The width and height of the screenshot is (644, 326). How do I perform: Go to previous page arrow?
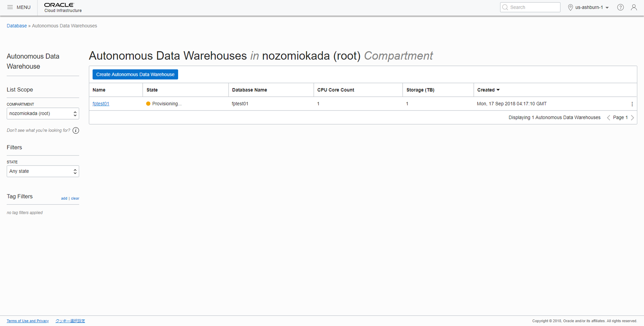click(x=608, y=118)
